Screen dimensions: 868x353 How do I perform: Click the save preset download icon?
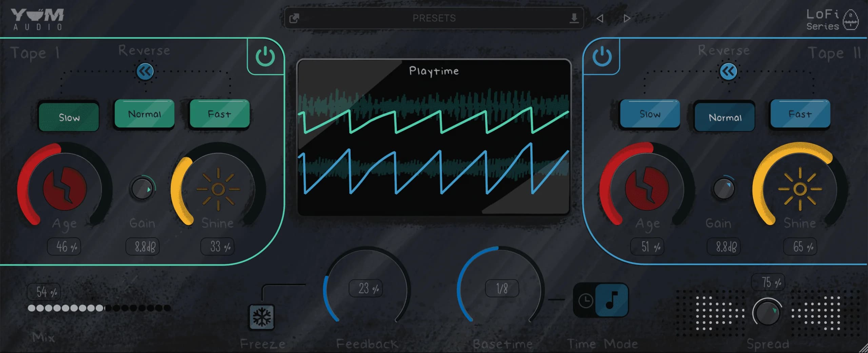[574, 19]
